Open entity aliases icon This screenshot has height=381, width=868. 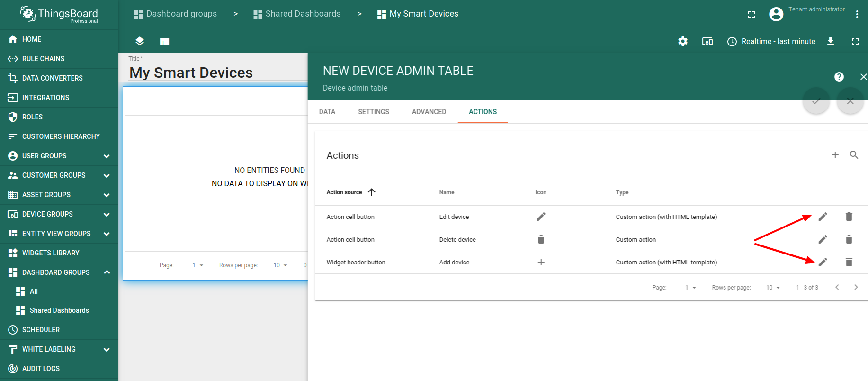707,41
